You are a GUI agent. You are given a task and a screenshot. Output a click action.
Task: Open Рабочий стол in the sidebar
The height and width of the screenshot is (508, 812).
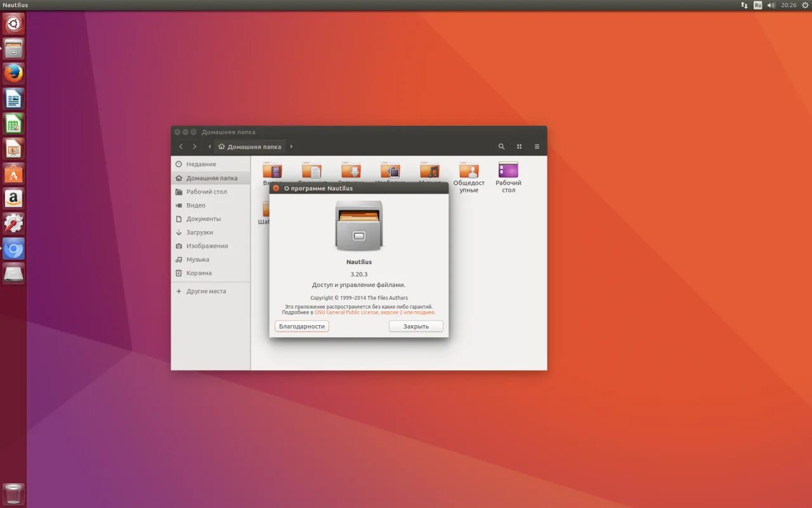point(211,192)
